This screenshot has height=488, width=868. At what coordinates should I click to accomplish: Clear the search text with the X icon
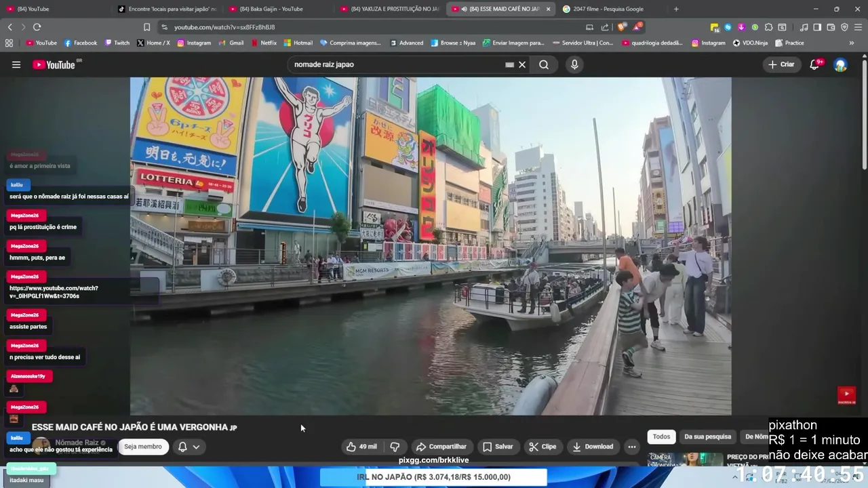(522, 64)
